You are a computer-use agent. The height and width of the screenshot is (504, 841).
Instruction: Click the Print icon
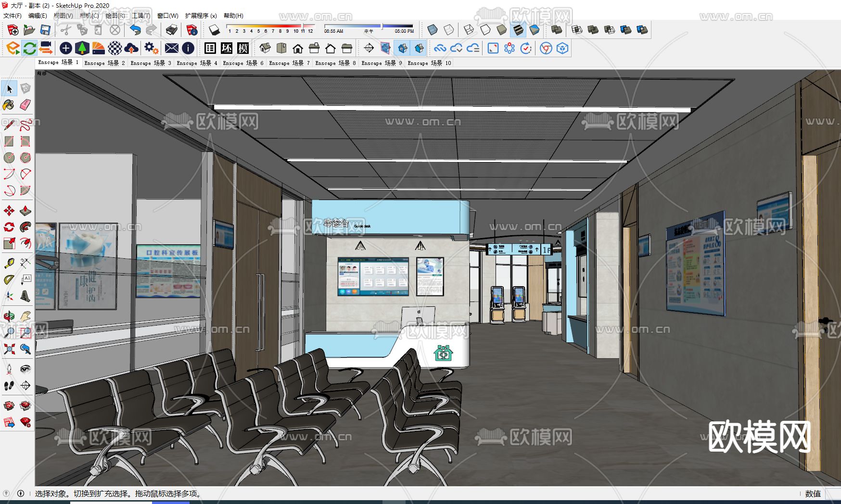point(171,30)
